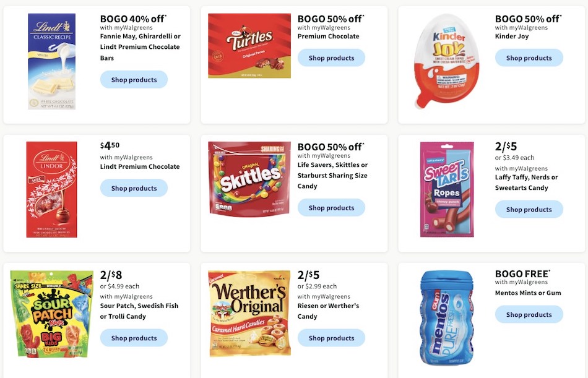Click Shop products for Lindt Premium Chocolate Bars
The height and width of the screenshot is (378, 588).
click(x=134, y=79)
